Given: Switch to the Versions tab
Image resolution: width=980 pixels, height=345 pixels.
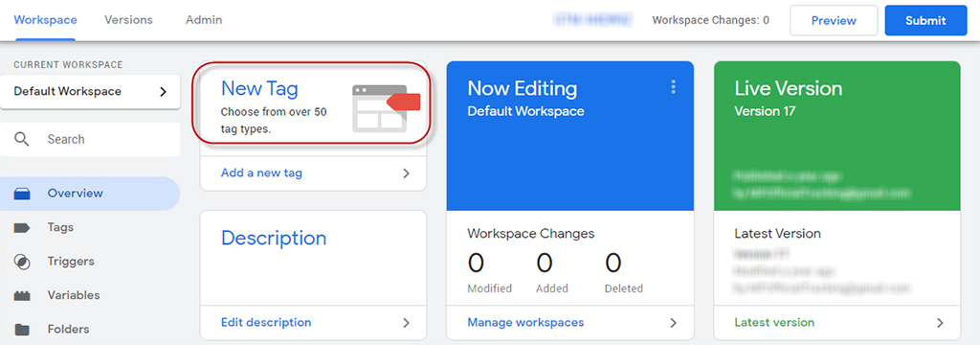Looking at the screenshot, I should click(x=129, y=20).
